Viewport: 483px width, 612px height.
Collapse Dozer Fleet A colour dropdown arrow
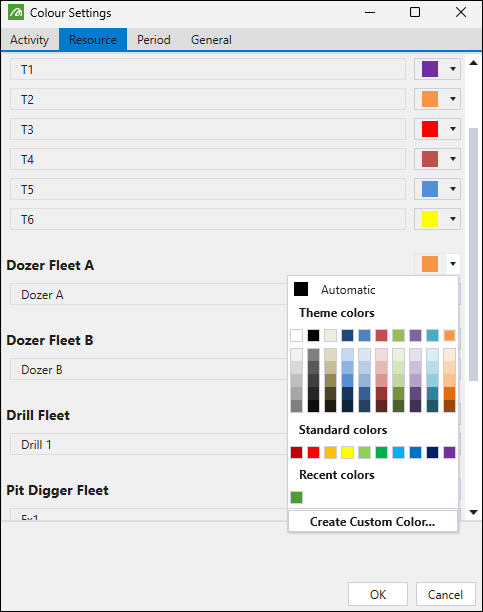coord(453,264)
